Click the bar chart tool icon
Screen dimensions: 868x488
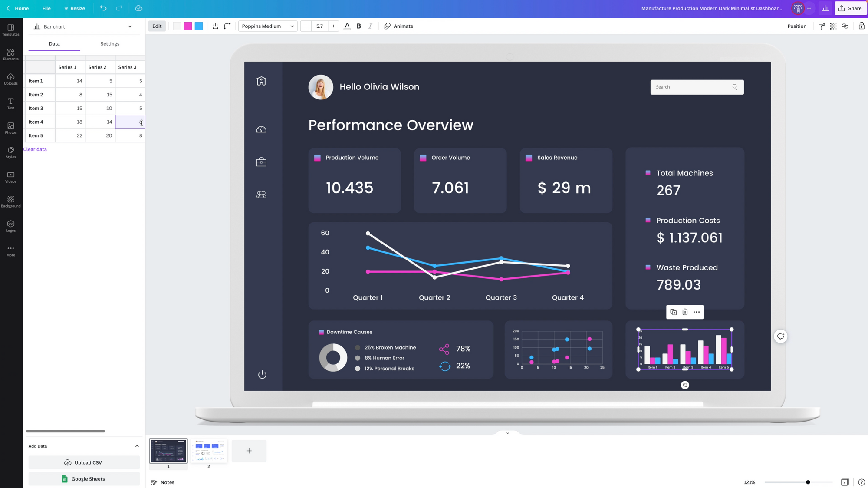pyautogui.click(x=36, y=26)
